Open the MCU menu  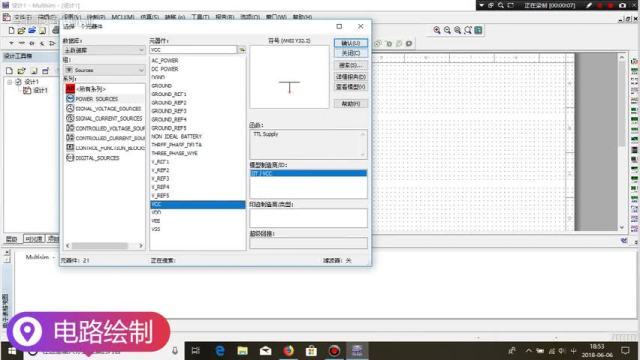click(122, 17)
